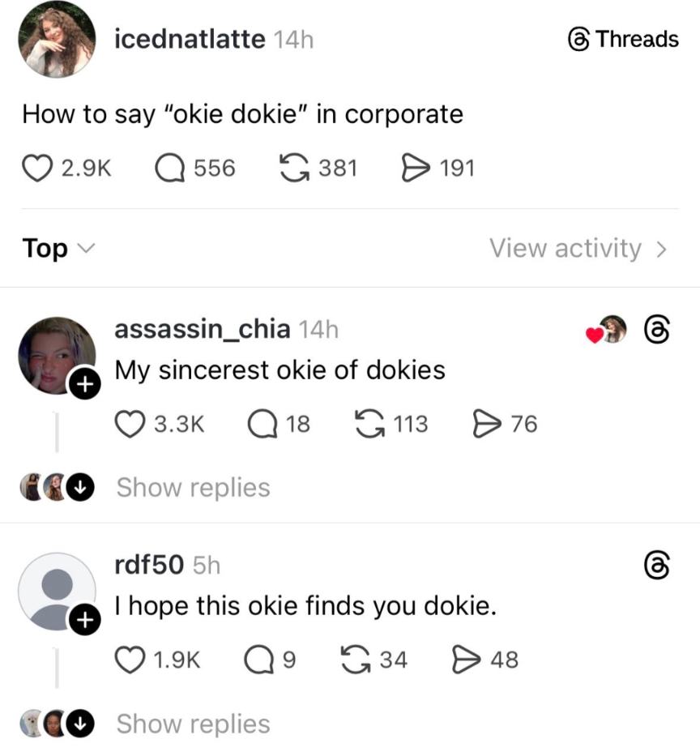Tap the Threads logo button at top

point(623,39)
